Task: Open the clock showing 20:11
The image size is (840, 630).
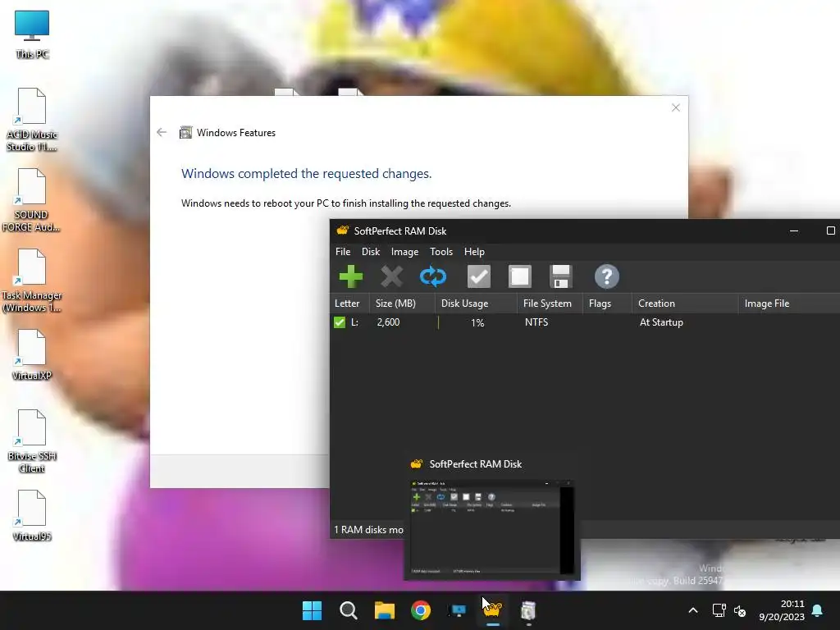Action: (x=782, y=610)
